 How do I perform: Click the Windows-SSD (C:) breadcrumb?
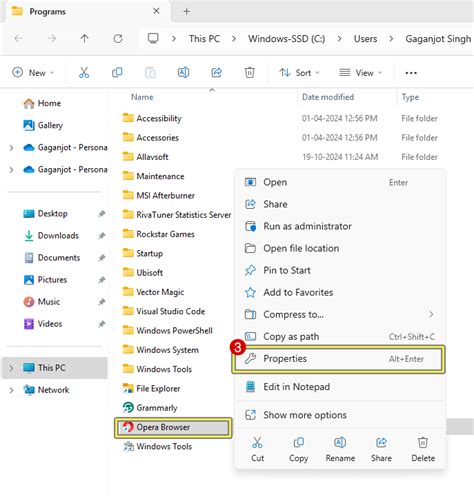click(287, 39)
